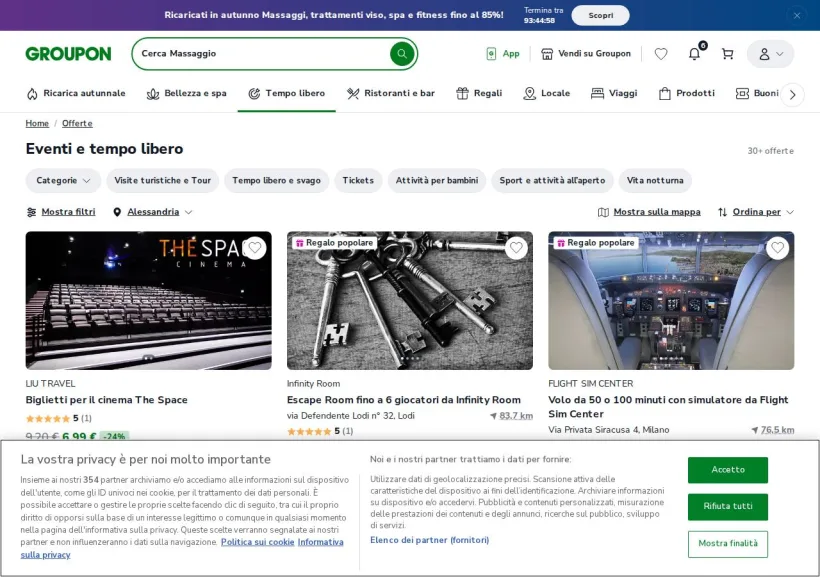
Task: Open the flight simulator cockpit image
Action: point(671,301)
